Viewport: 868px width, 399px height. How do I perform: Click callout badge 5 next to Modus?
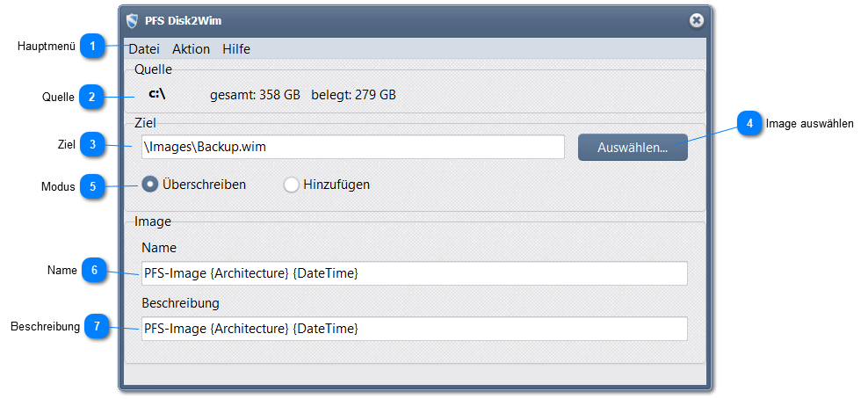click(x=91, y=186)
